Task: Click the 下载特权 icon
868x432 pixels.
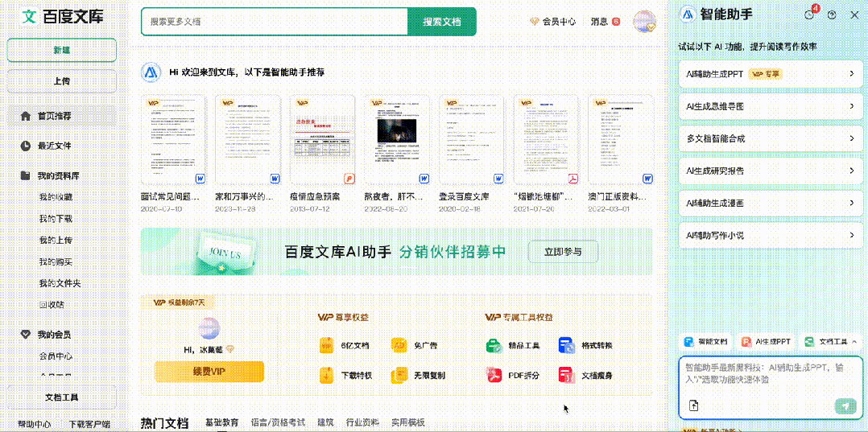Action: (x=326, y=375)
